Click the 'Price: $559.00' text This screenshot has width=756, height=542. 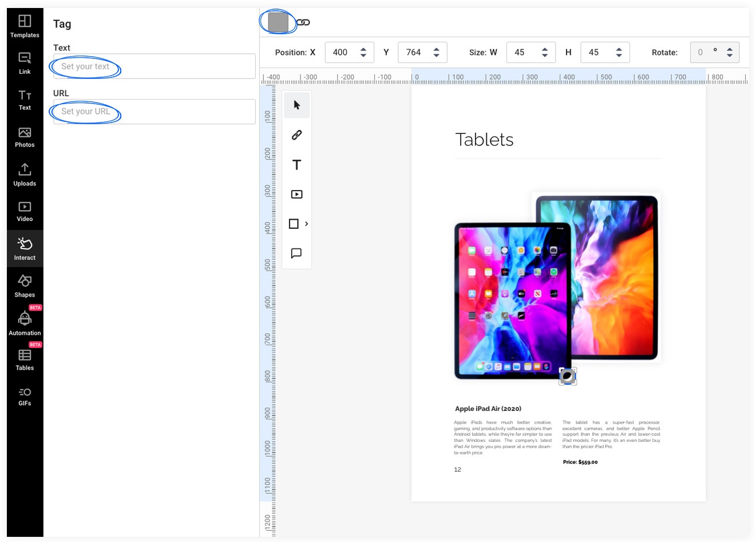coord(580,462)
